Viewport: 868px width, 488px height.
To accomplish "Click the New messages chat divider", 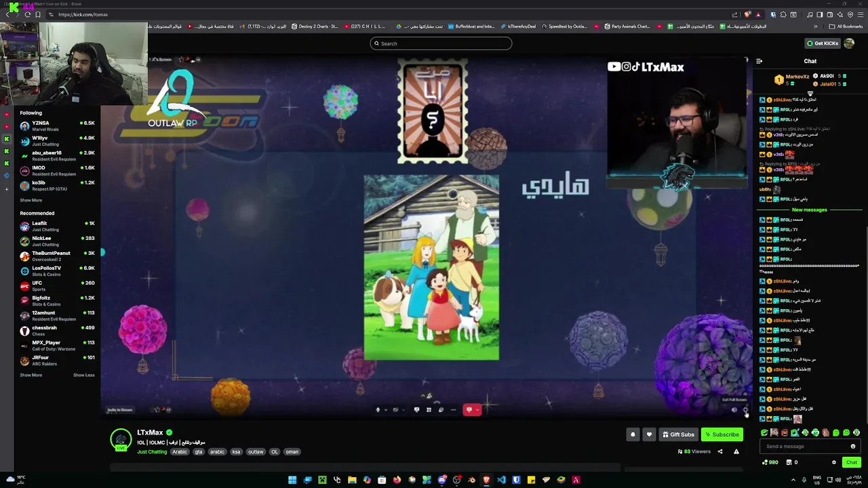I will point(810,210).
